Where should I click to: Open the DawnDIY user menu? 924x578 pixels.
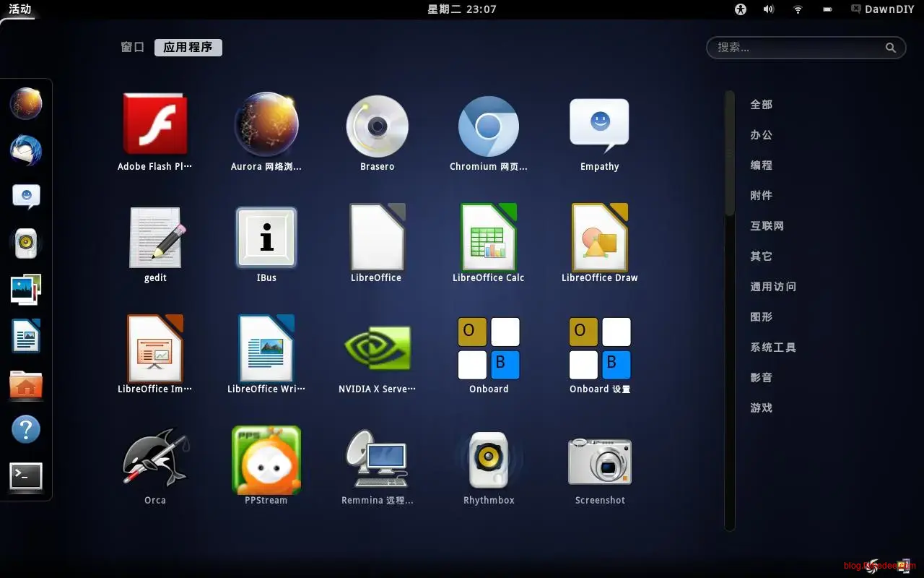882,9
